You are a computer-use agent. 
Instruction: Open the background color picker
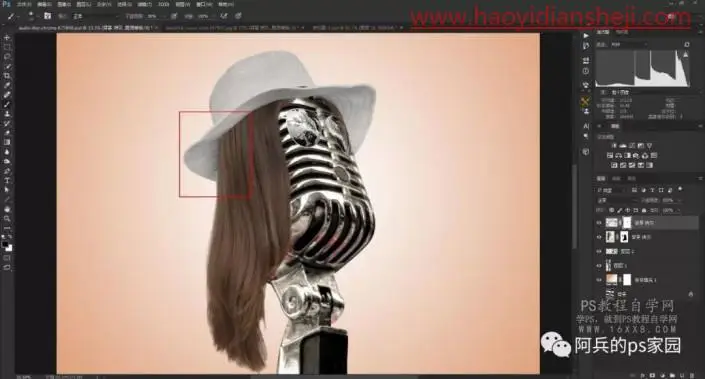tap(9, 248)
